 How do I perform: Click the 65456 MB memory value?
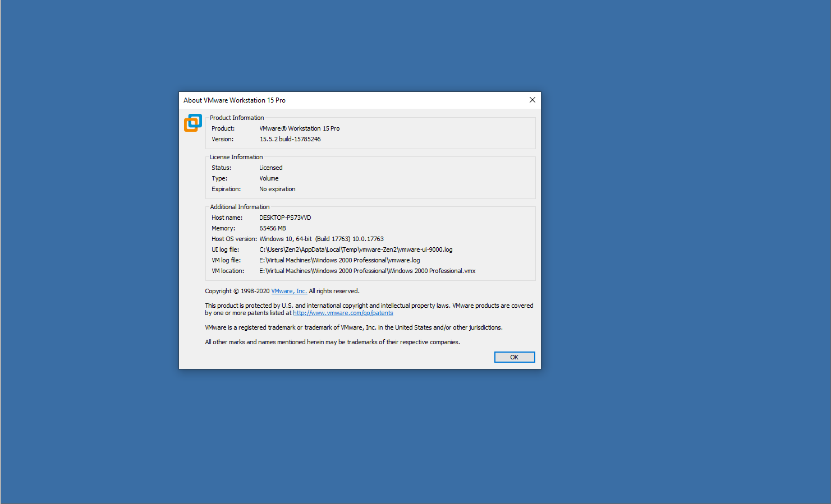(x=273, y=228)
